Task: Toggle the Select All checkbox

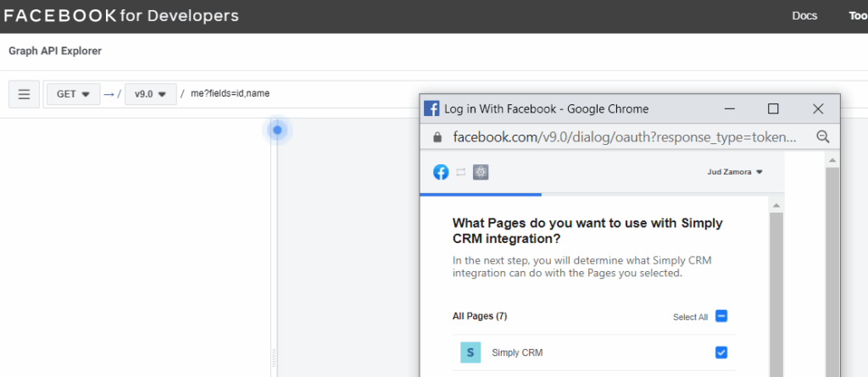Action: click(721, 316)
